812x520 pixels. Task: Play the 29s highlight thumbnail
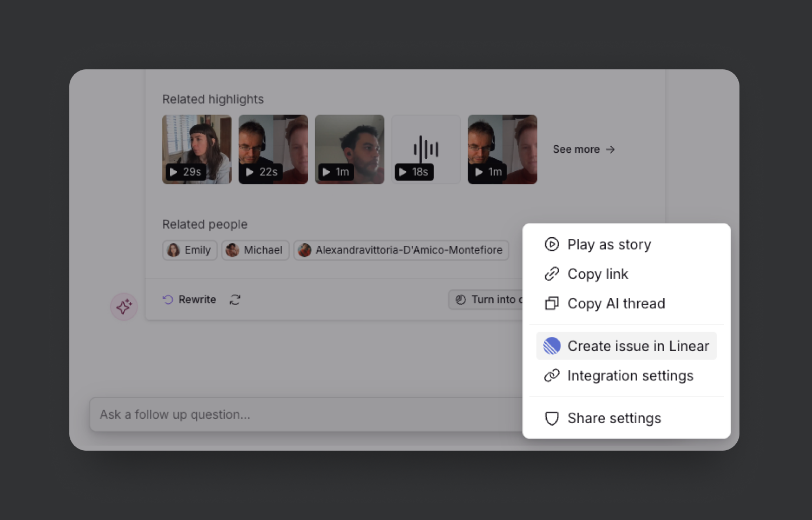tap(197, 149)
